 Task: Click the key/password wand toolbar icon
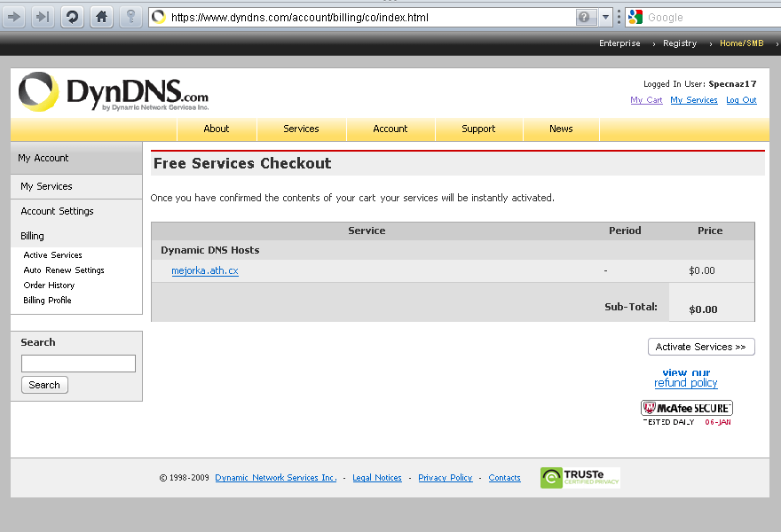coord(130,17)
